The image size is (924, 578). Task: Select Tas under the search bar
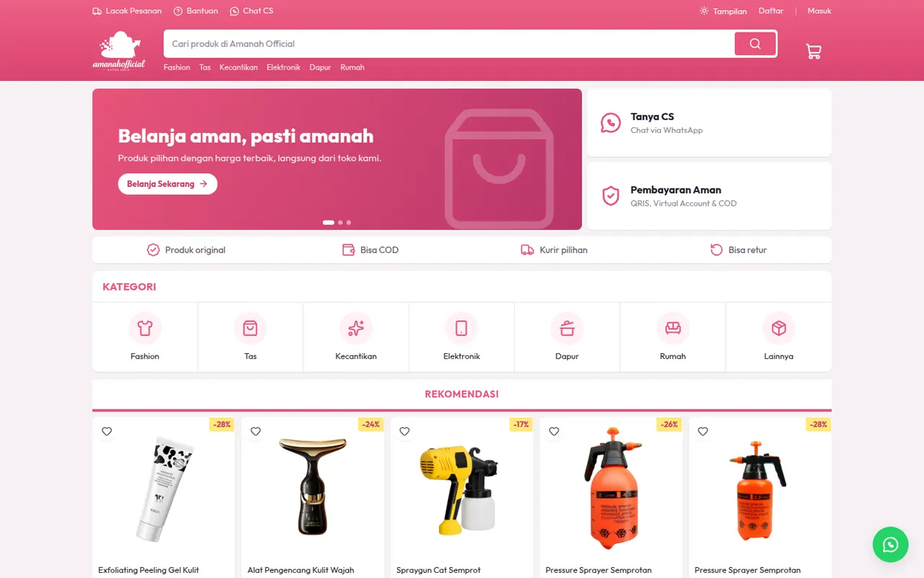[205, 67]
